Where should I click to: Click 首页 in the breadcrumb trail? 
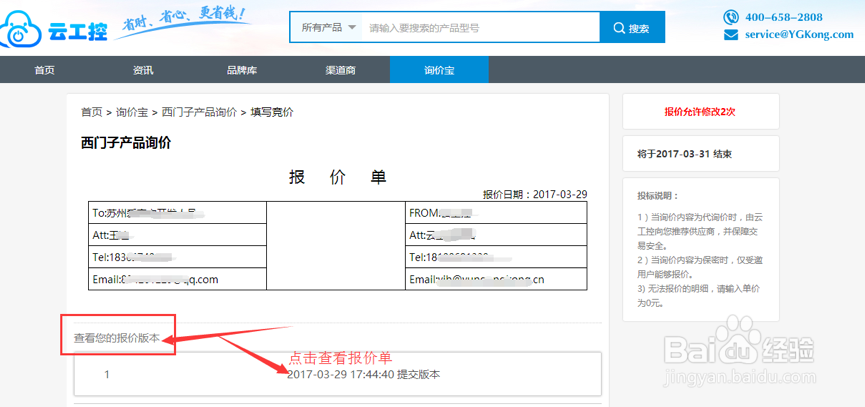92,113
